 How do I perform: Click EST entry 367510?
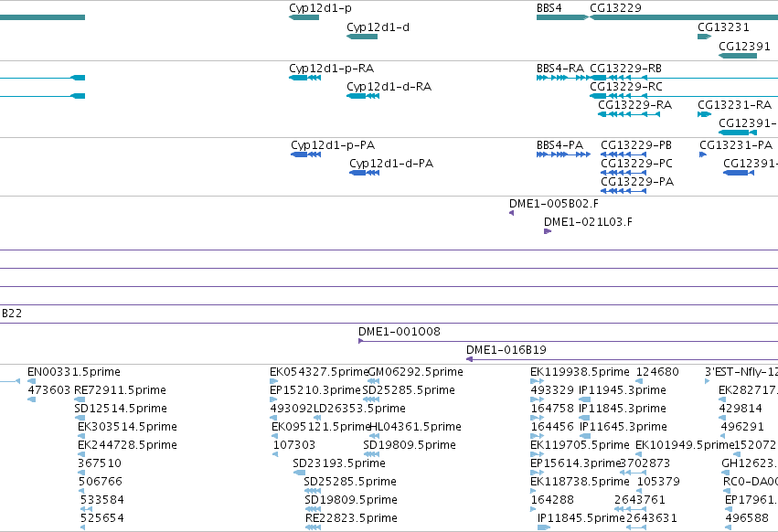pyautogui.click(x=100, y=464)
